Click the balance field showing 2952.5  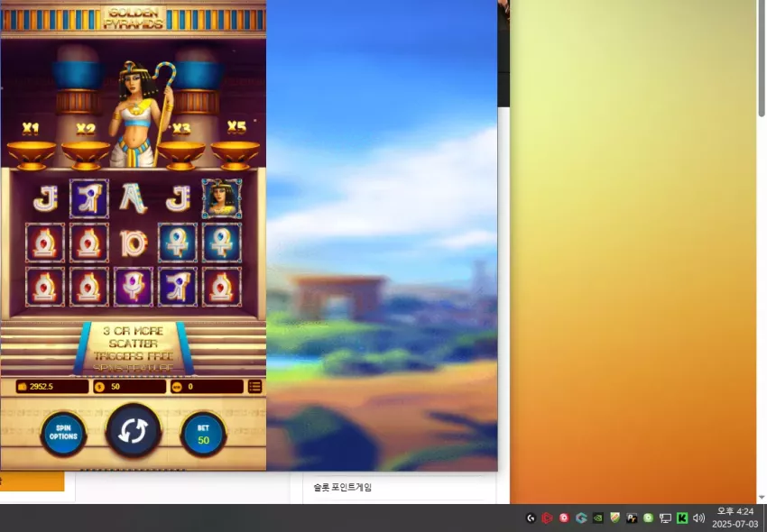(51, 386)
